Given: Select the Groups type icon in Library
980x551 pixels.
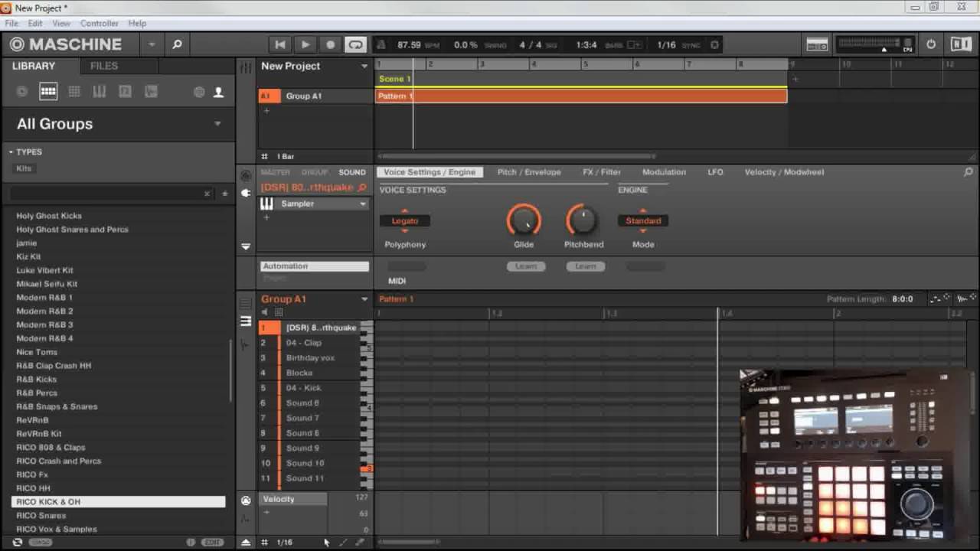Looking at the screenshot, I should [x=48, y=92].
